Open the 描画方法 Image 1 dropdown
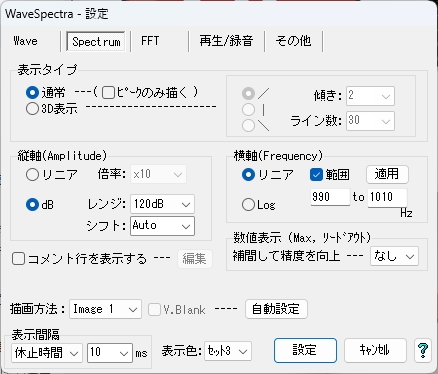The image size is (438, 374). coord(105,309)
